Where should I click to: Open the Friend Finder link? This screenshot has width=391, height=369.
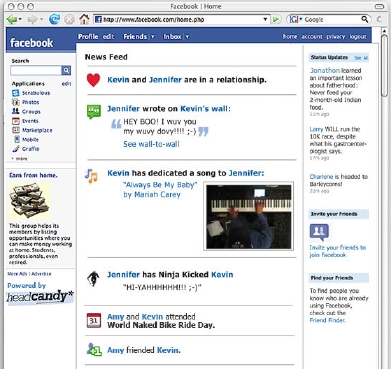(327, 320)
